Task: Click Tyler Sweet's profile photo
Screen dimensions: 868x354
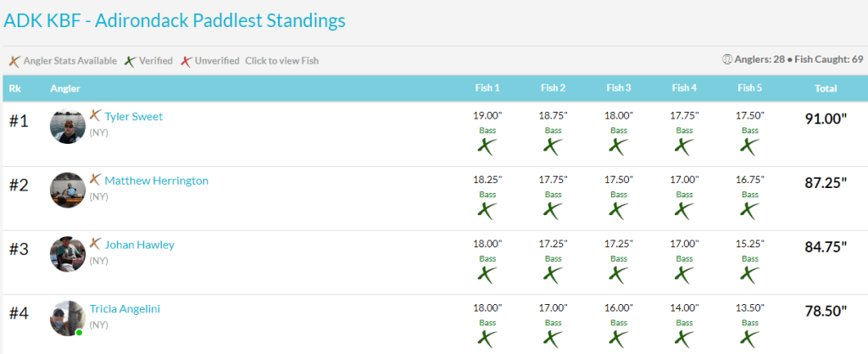Action: (x=68, y=126)
